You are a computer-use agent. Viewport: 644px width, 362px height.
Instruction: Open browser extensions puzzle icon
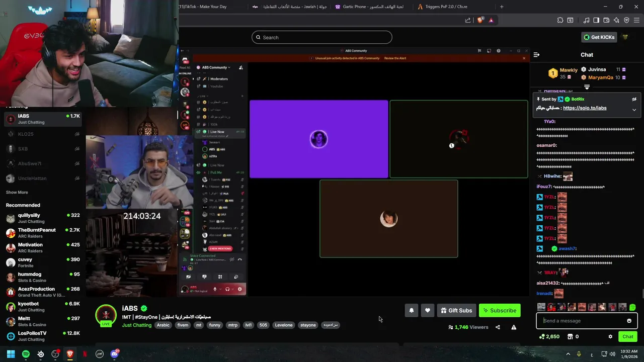click(x=560, y=20)
